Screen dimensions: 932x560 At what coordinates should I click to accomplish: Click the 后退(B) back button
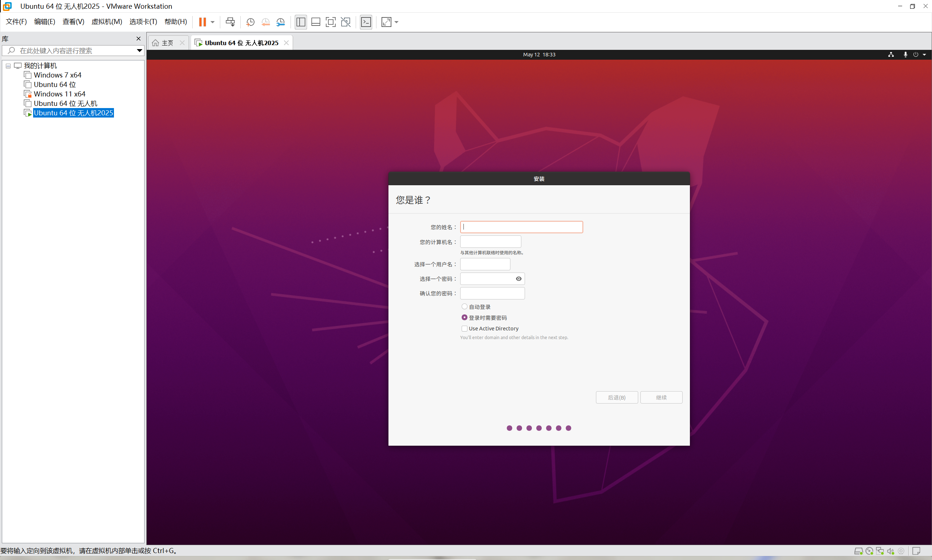tap(616, 397)
